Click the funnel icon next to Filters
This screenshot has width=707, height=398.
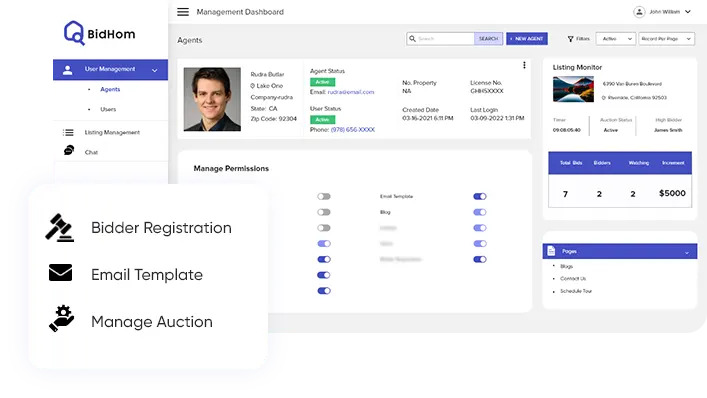click(x=570, y=39)
